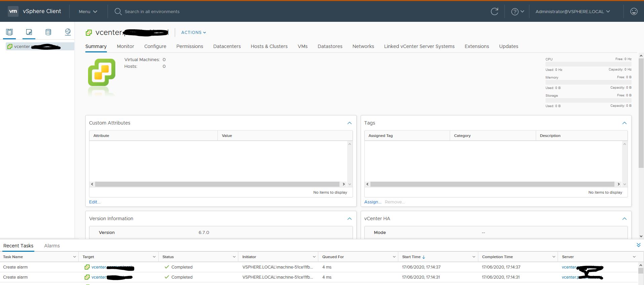Click the smiley feedback icon
Screen dimensions: 644x285
(634, 11)
